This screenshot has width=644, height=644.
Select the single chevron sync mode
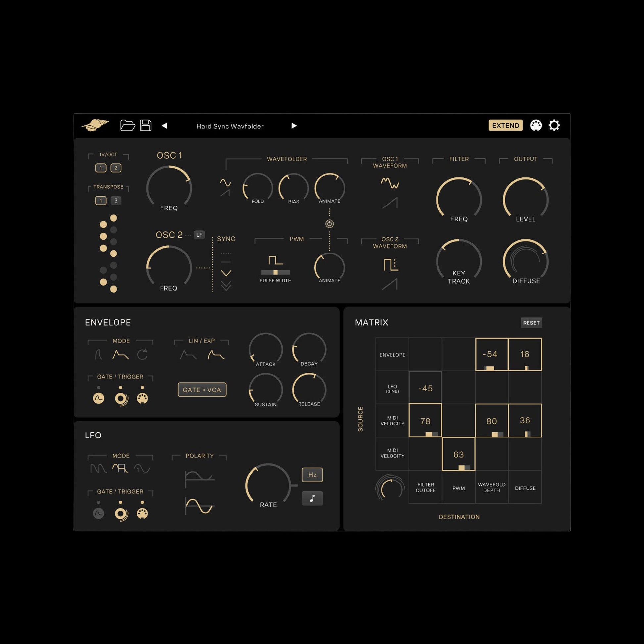[x=226, y=273]
